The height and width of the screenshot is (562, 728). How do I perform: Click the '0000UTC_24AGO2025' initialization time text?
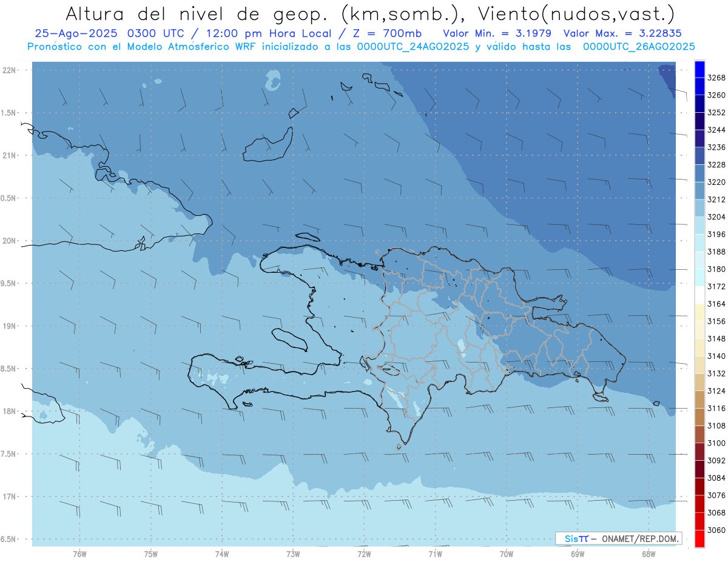pyautogui.click(x=413, y=47)
